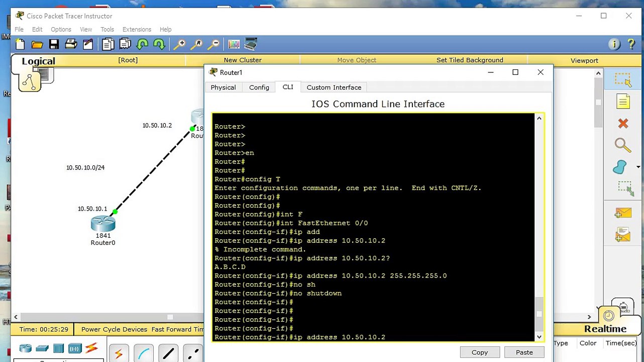Image resolution: width=644 pixels, height=362 pixels.
Task: Switch to Realtime mode
Action: coord(605,328)
